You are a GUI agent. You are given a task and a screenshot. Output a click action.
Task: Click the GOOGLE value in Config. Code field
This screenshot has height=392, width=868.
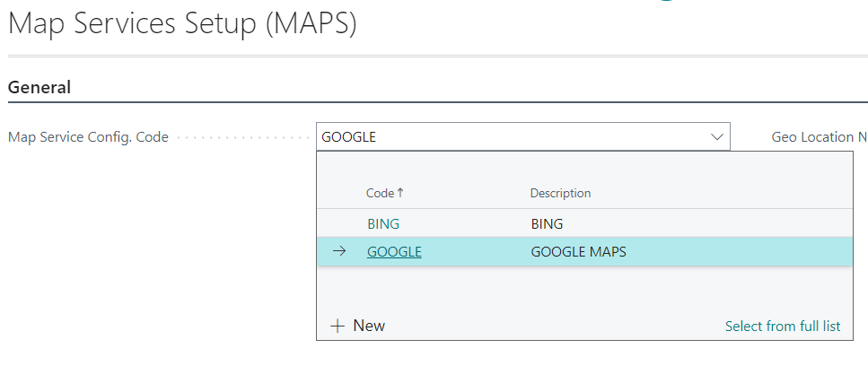(x=349, y=137)
